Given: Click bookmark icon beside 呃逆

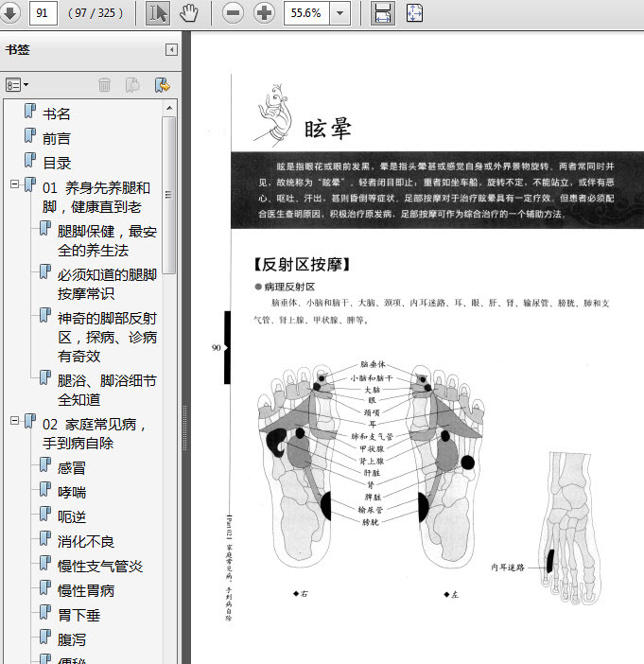Looking at the screenshot, I should [45, 515].
